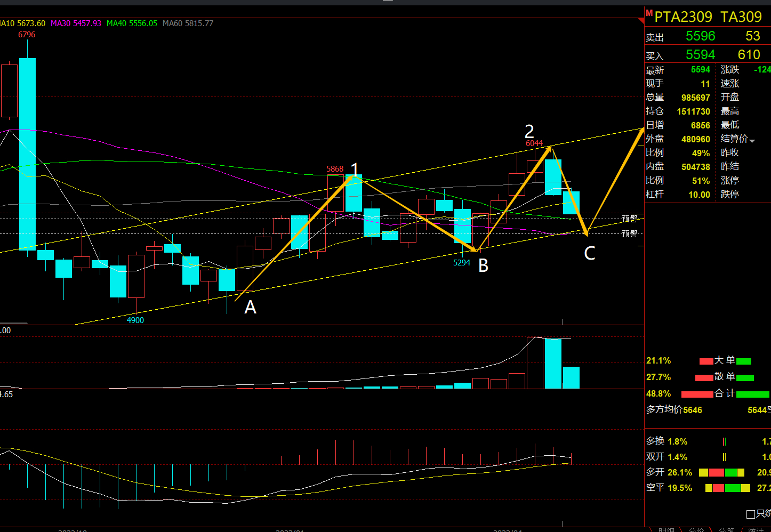Select the number 2 wave label
The width and height of the screenshot is (771, 532).
coord(529,131)
